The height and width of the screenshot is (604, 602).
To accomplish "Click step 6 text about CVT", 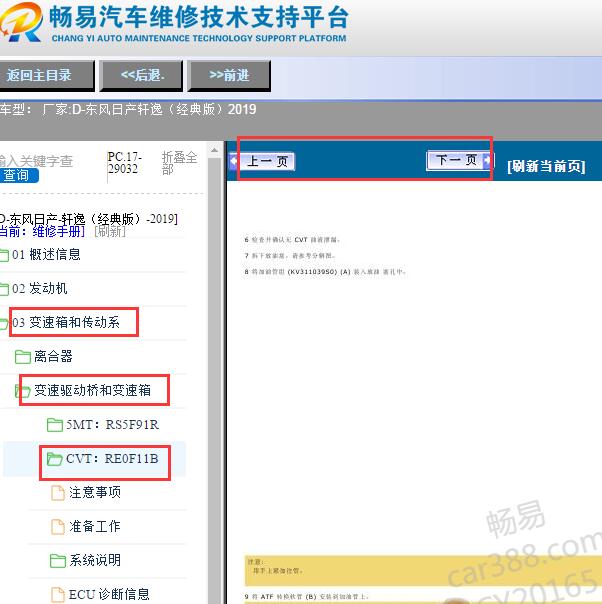I will click(x=292, y=240).
